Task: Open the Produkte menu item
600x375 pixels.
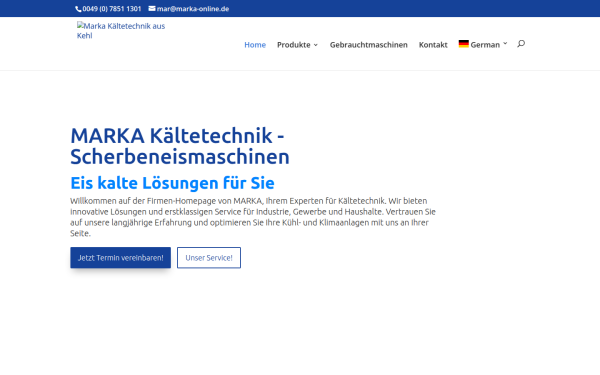Action: [x=294, y=45]
